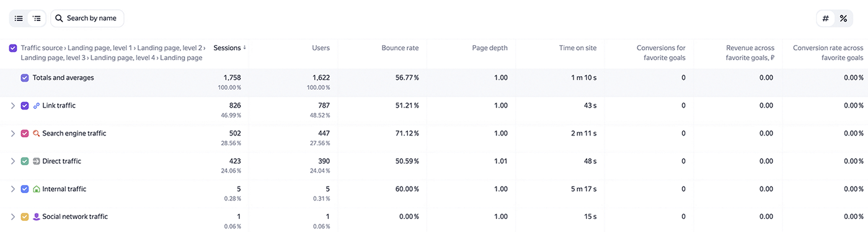Sort by Users column header
Screen dimensions: 868x232
click(x=321, y=48)
